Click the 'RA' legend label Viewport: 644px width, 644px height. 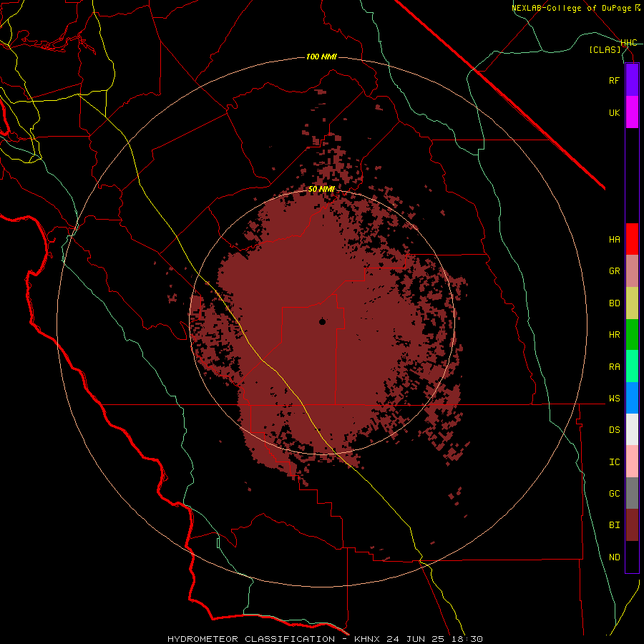coord(615,367)
